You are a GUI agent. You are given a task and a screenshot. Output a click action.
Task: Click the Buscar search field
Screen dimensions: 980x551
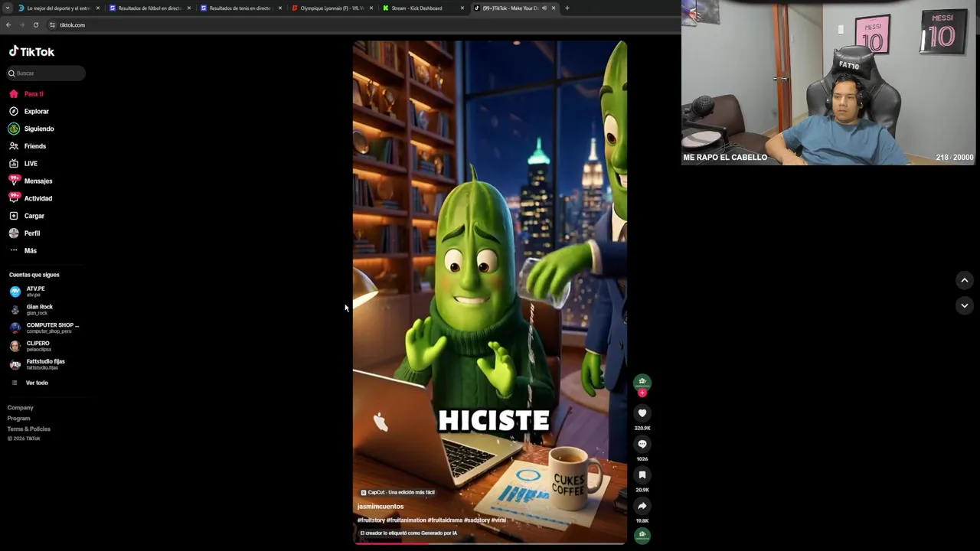46,73
